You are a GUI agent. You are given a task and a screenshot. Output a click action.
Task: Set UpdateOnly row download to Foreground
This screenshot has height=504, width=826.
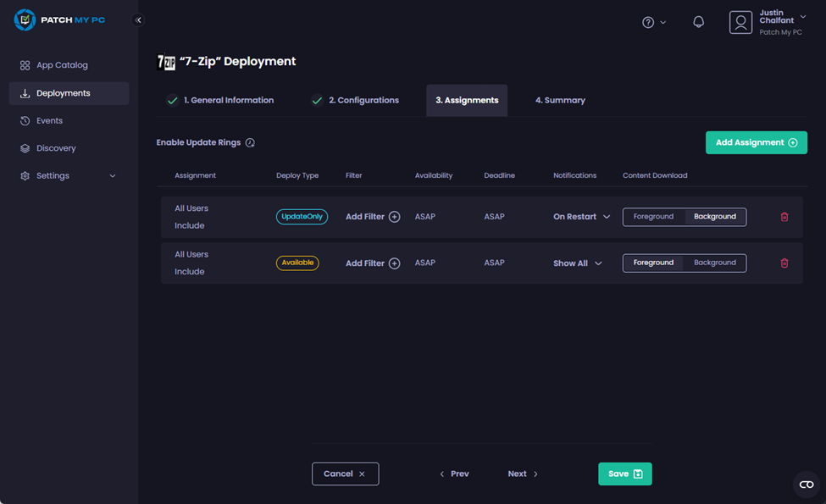coord(653,217)
